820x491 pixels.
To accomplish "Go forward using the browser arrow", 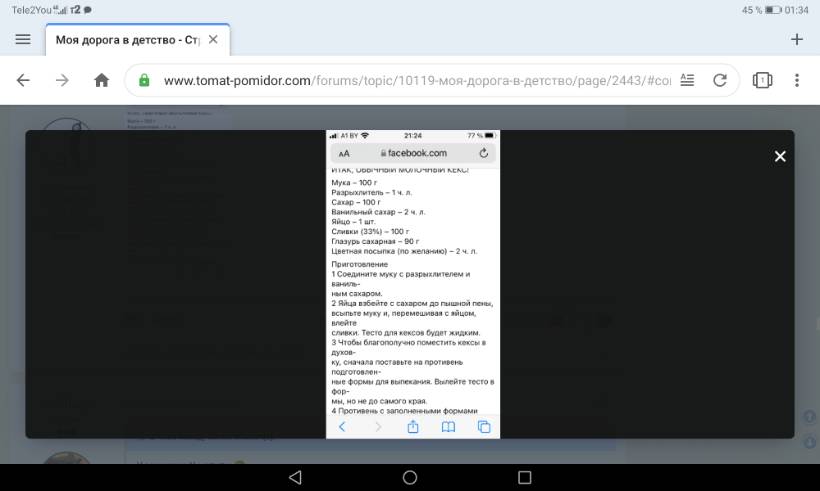I will click(x=62, y=80).
